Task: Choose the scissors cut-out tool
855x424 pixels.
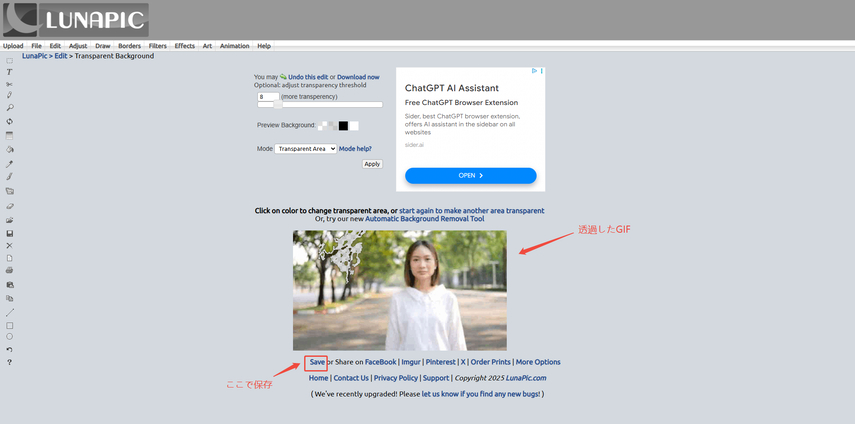Action: pyautogui.click(x=9, y=84)
